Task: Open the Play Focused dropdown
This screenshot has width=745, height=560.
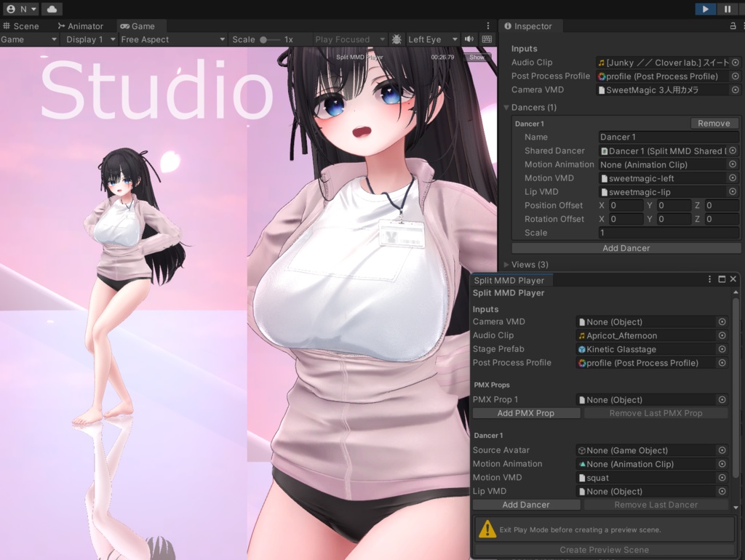Action: click(350, 39)
